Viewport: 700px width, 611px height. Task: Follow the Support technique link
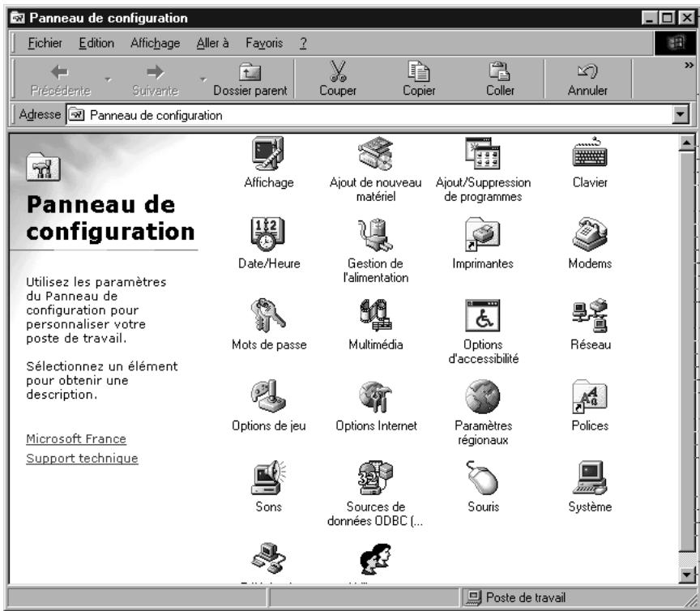tap(82, 459)
